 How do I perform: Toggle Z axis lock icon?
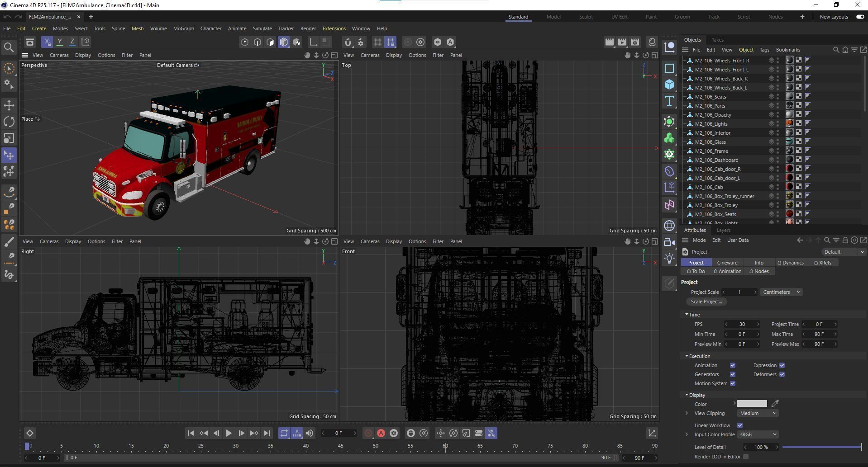[x=72, y=42]
